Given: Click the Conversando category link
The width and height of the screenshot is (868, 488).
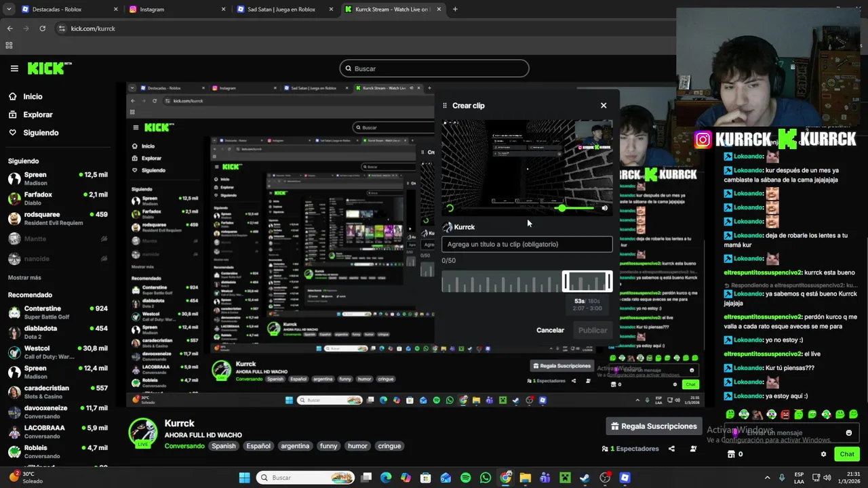Looking at the screenshot, I should (x=184, y=446).
